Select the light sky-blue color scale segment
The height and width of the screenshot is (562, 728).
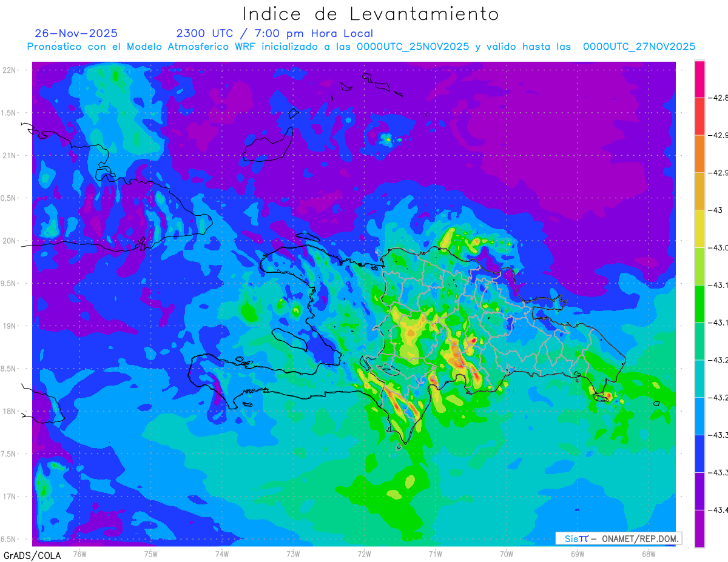(x=699, y=416)
